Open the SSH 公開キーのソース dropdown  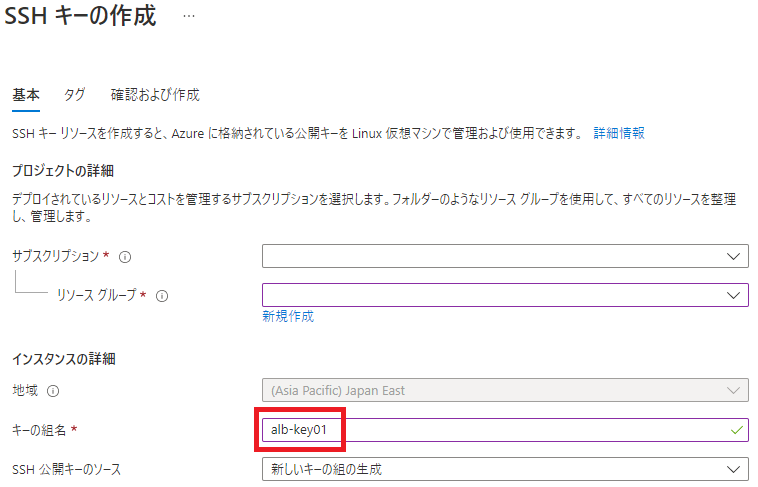tap(505, 469)
